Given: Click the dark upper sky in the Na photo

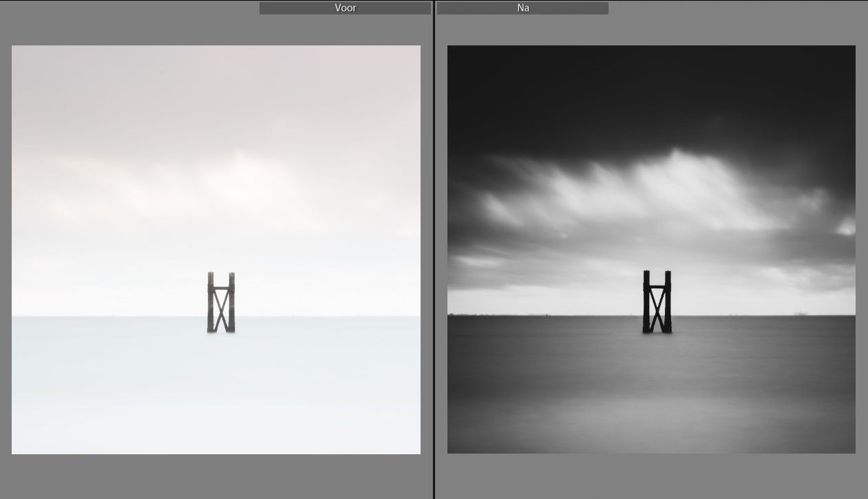Looking at the screenshot, I should pos(620,83).
